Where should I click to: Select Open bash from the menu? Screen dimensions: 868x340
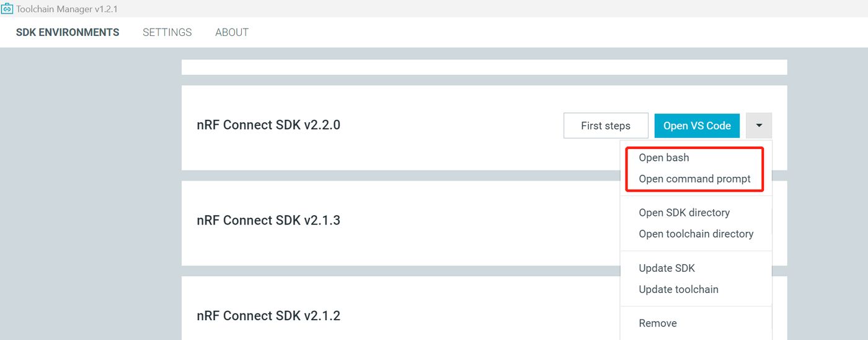point(664,158)
